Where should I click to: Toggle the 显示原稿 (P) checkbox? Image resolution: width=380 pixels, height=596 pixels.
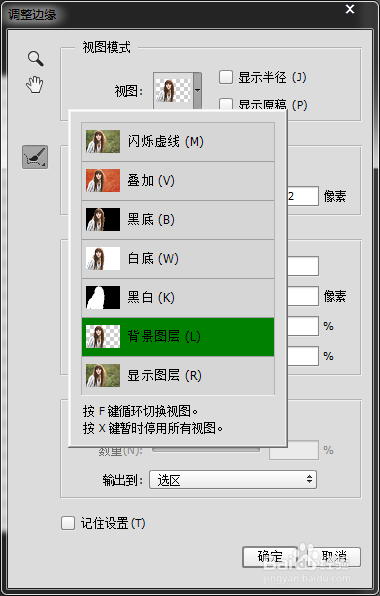(226, 104)
